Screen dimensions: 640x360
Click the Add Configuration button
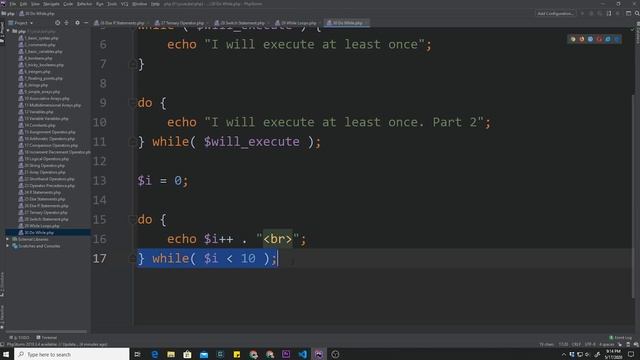point(555,13)
